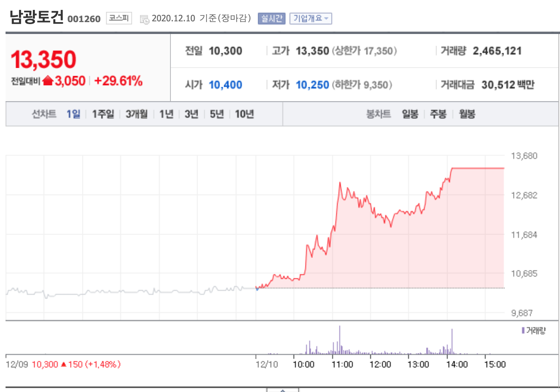Click the calendar clock icon beside the date
This screenshot has width=560, height=392.
pyautogui.click(x=144, y=19)
